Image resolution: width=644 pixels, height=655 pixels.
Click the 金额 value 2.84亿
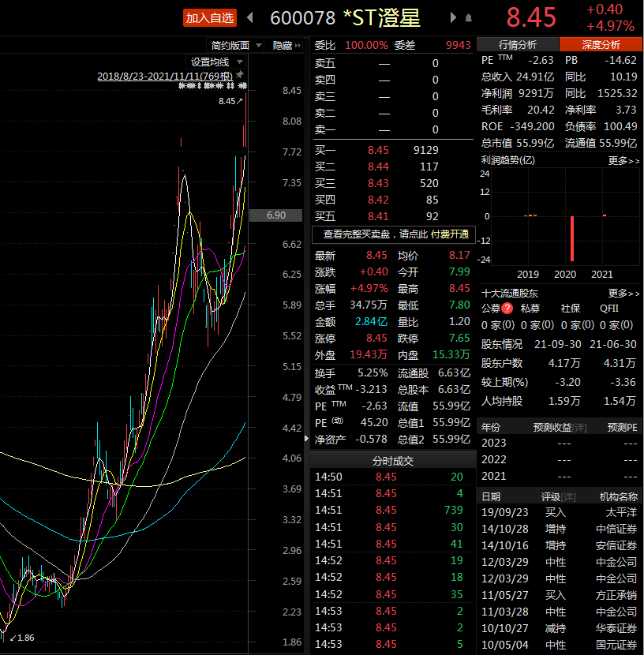tap(371, 322)
